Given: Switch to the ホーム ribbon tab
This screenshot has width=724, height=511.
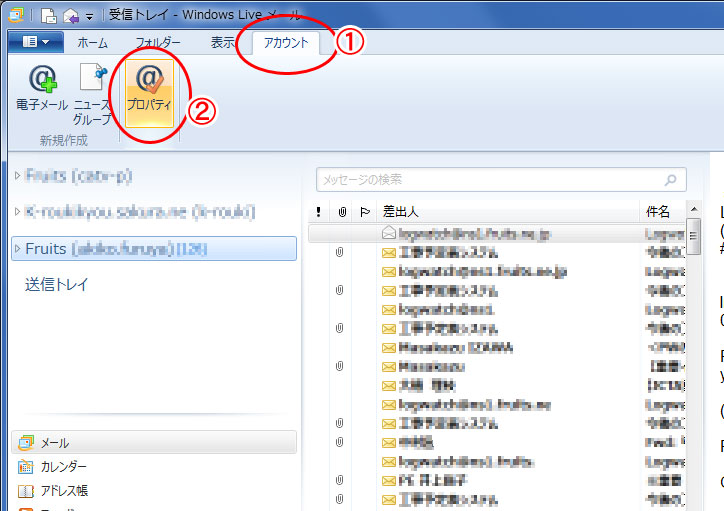Looking at the screenshot, I should click(x=93, y=42).
